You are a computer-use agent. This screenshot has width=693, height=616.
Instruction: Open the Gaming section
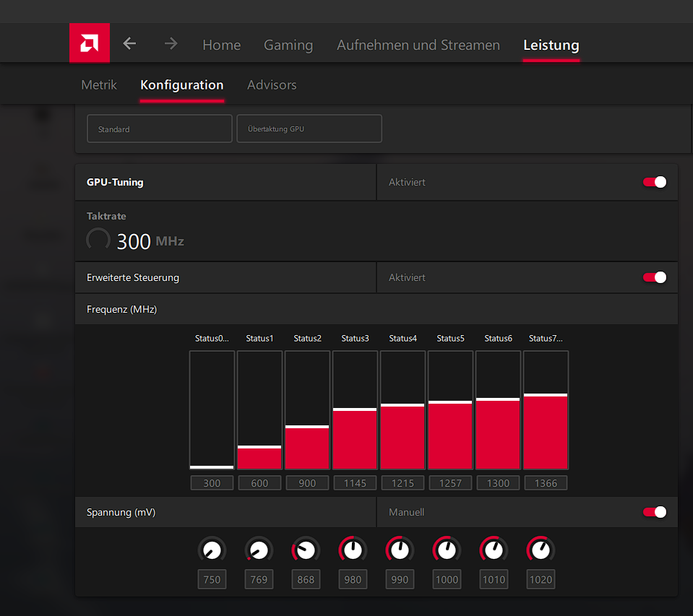click(x=288, y=45)
